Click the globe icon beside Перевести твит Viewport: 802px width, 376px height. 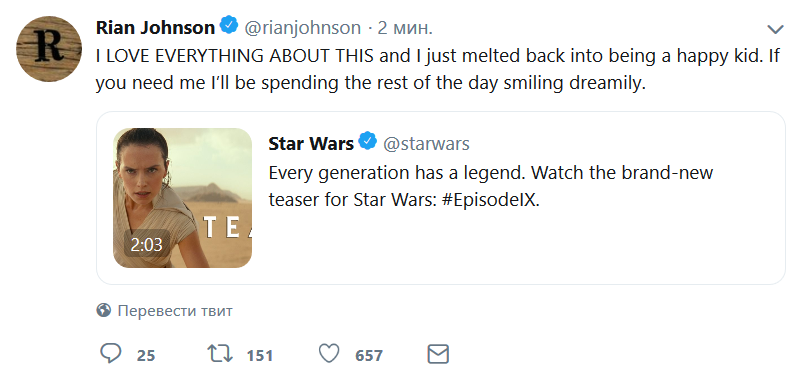click(x=104, y=310)
